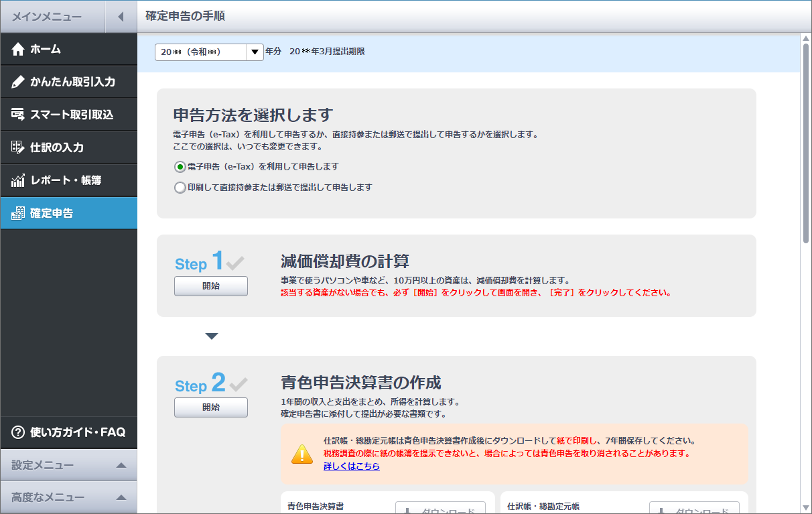Click the question mark help icon

(18, 432)
